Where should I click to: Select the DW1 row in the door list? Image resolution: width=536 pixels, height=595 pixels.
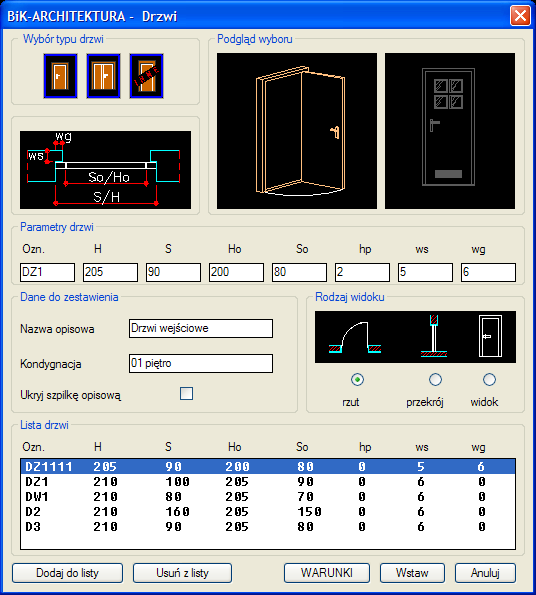[x=268, y=497]
